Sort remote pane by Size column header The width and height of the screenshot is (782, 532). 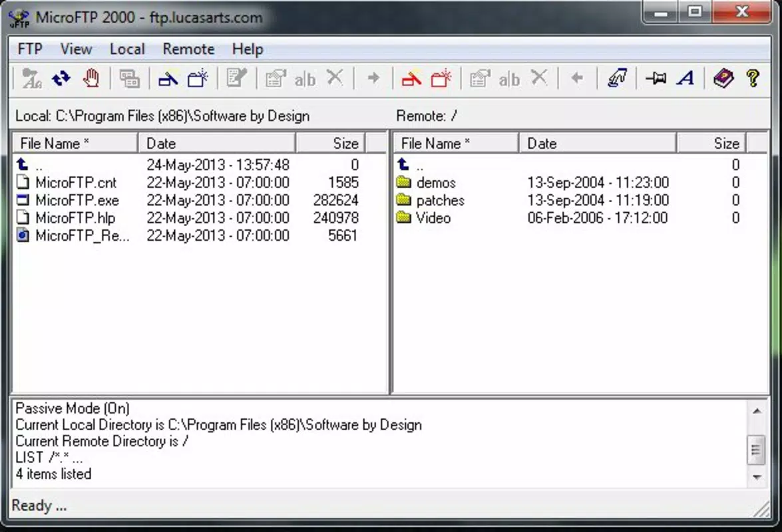[711, 143]
